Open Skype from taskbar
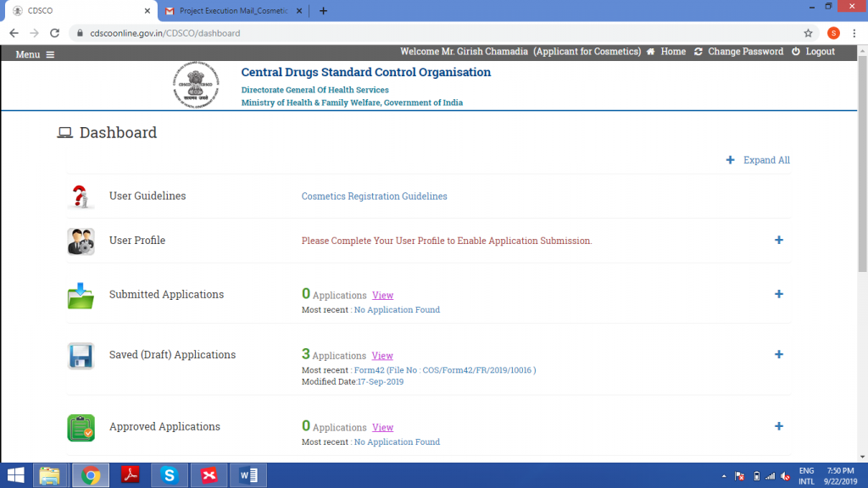 [170, 475]
